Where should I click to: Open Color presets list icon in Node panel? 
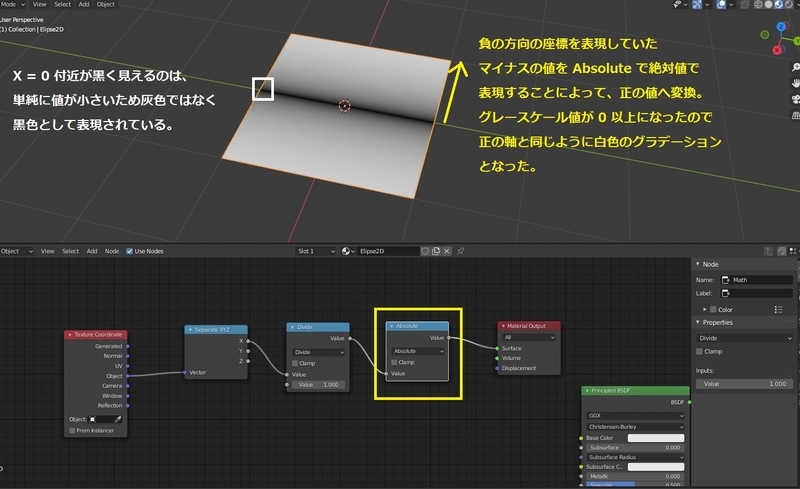778,309
